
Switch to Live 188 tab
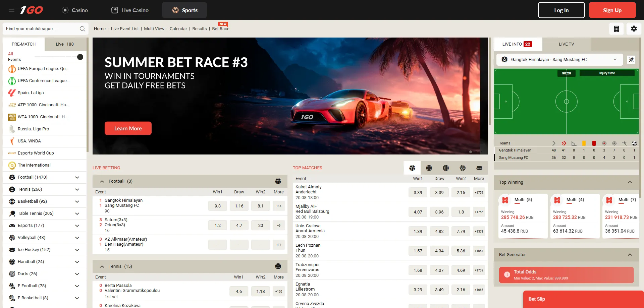(65, 44)
